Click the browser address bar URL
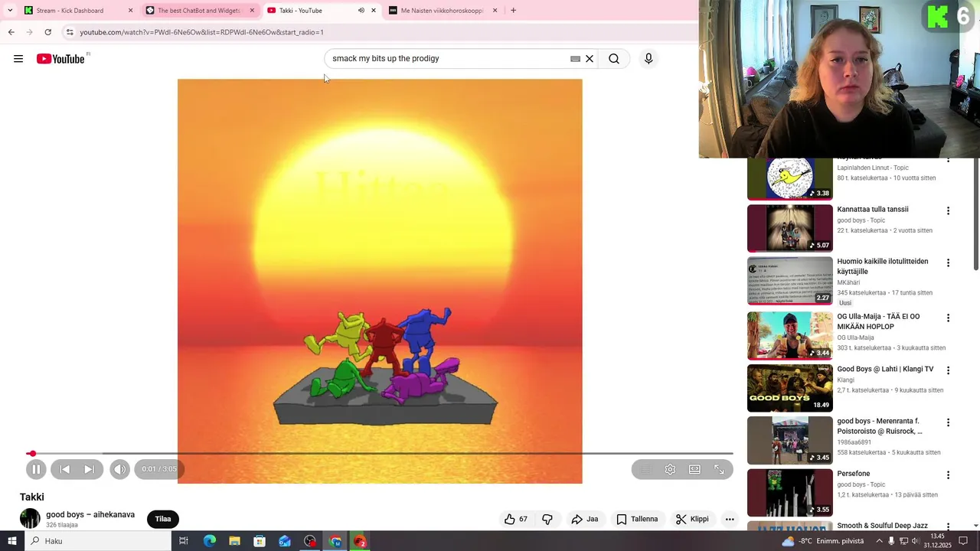 coord(202,32)
